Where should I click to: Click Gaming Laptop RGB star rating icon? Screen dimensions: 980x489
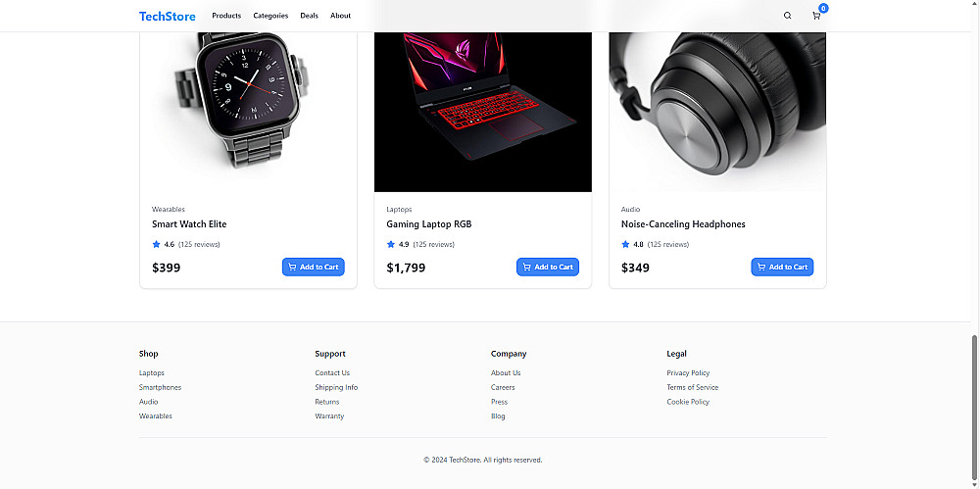tap(391, 245)
